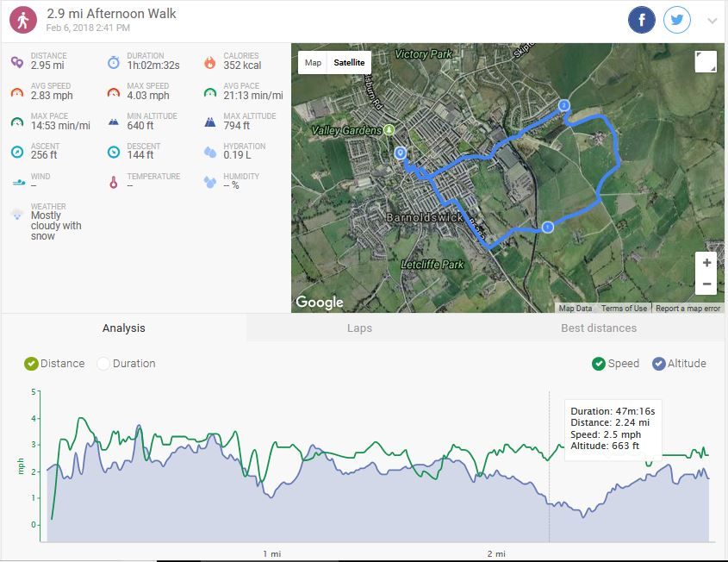Zoom in on the map
The image size is (728, 562).
(x=706, y=263)
